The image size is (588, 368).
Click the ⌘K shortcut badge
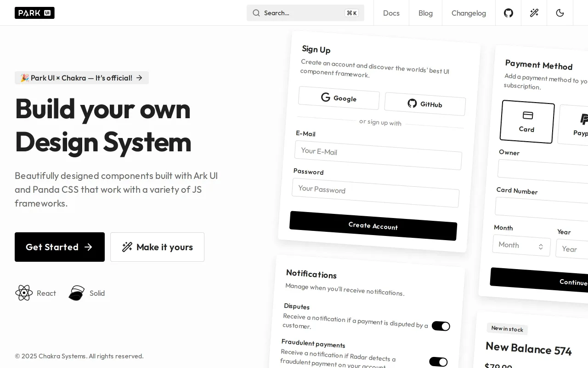(352, 13)
